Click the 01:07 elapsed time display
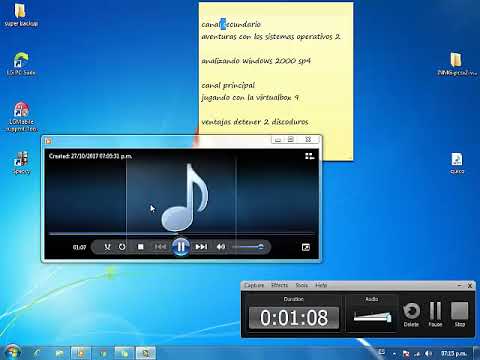This screenshot has width=480, height=360. (x=79, y=247)
